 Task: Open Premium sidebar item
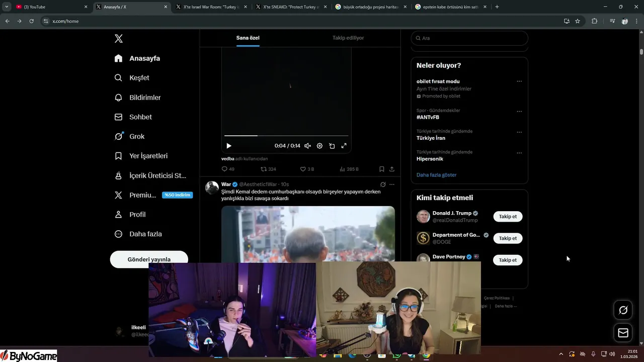click(x=153, y=195)
